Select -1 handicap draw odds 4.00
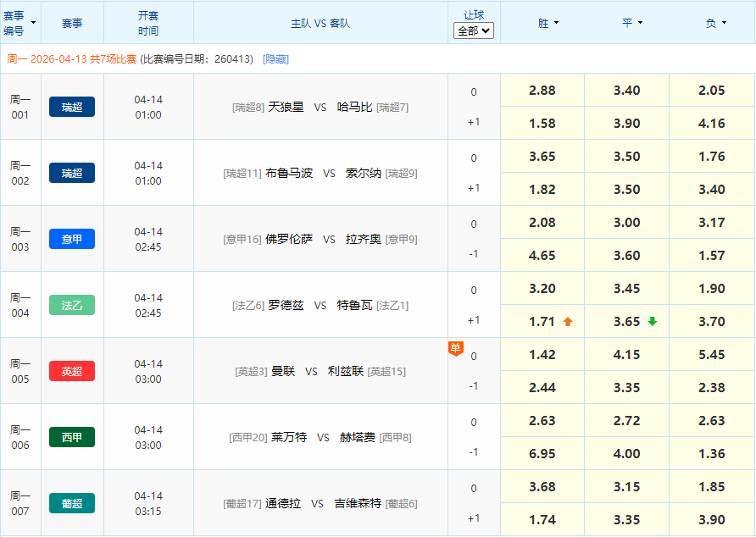 (627, 454)
